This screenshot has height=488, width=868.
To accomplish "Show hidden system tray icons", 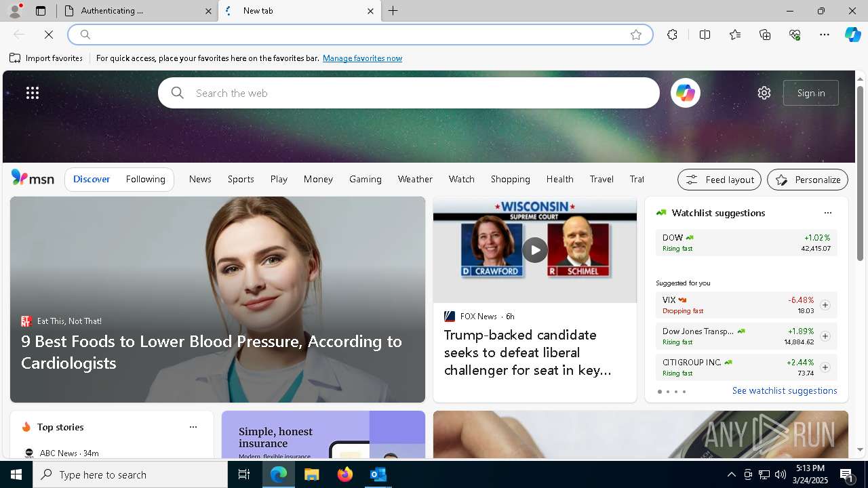I will pos(731,474).
